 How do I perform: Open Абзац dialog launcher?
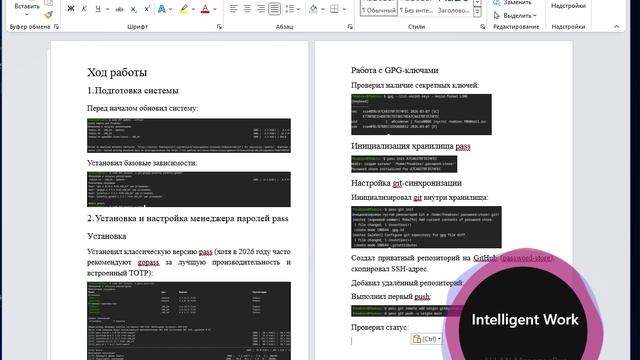(350, 27)
